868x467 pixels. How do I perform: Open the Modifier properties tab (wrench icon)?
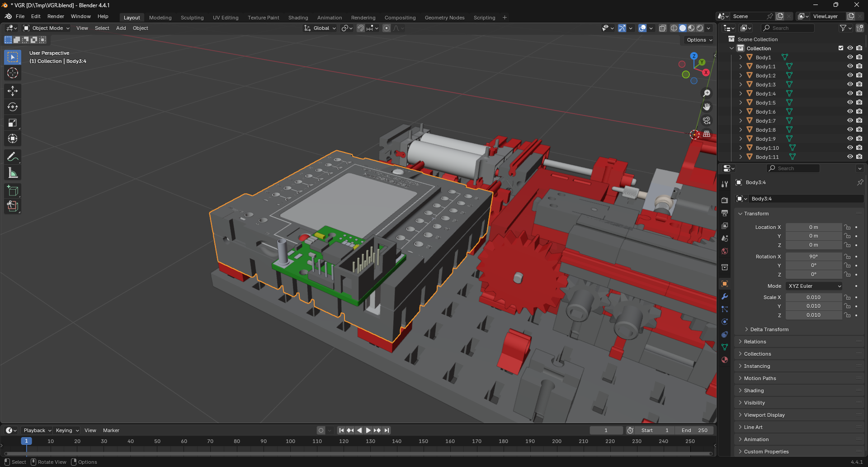point(725,296)
